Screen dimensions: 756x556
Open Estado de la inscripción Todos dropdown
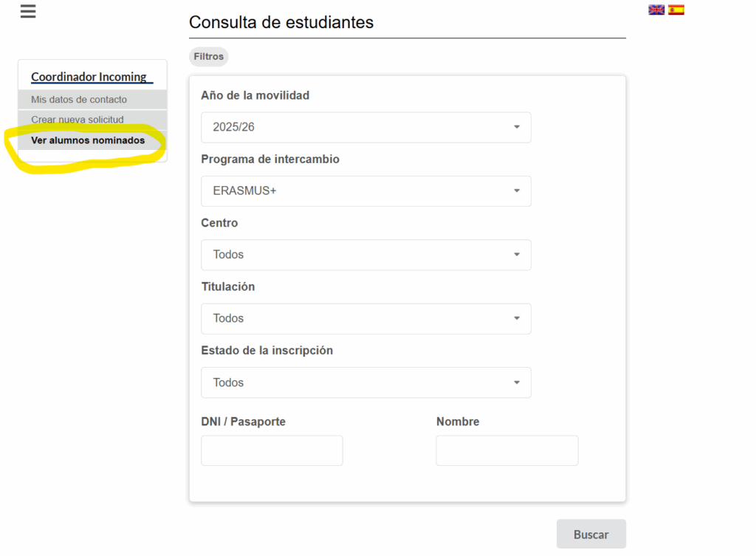click(366, 382)
